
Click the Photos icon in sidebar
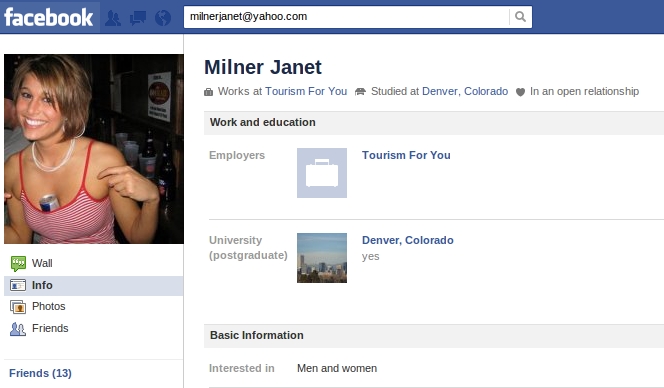[18, 307]
